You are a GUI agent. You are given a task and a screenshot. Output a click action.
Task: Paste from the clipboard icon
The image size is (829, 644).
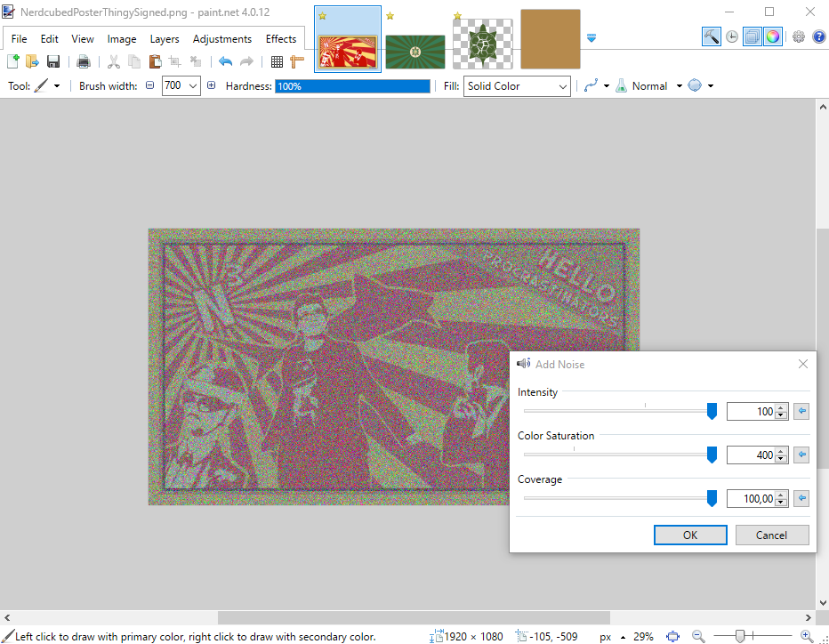(155, 61)
